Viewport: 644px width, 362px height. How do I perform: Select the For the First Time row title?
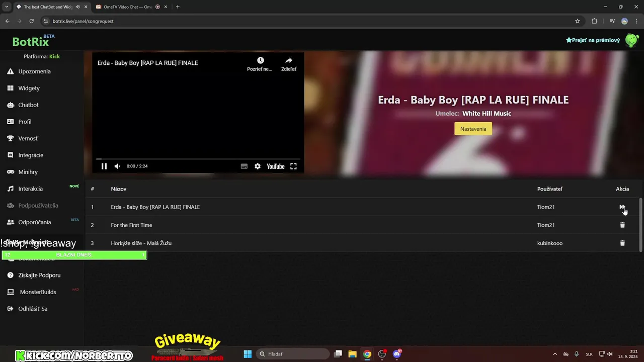[x=131, y=225]
